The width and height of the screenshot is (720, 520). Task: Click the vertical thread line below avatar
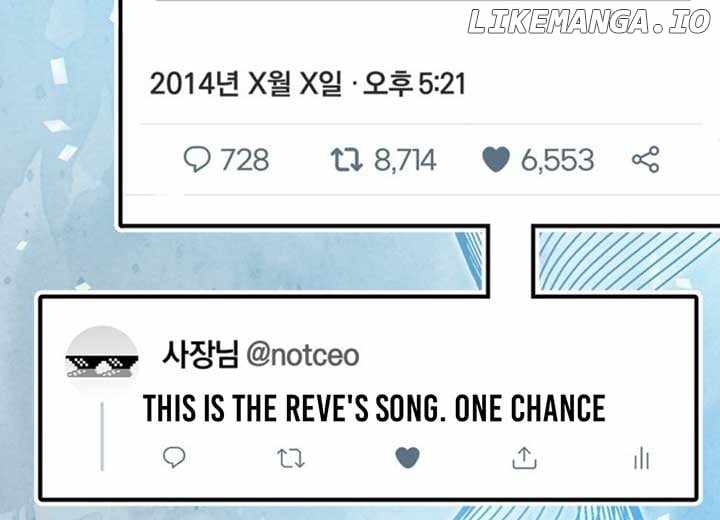102,436
